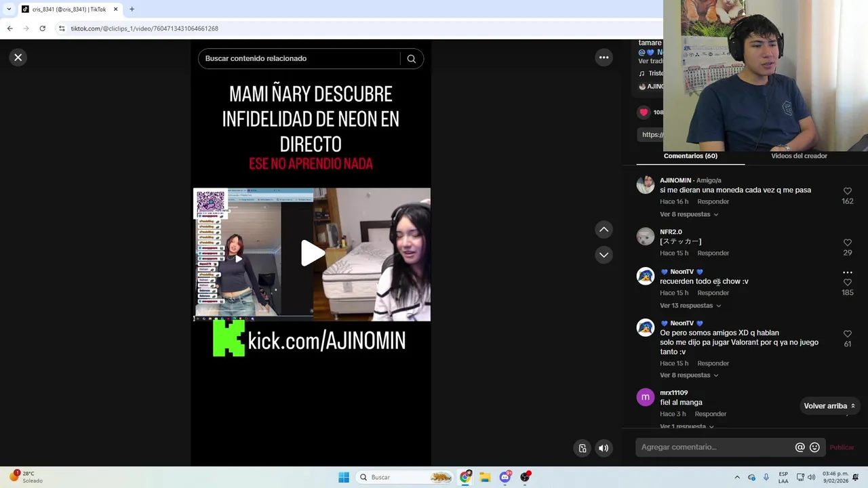Open Discord from the taskbar

pyautogui.click(x=505, y=477)
